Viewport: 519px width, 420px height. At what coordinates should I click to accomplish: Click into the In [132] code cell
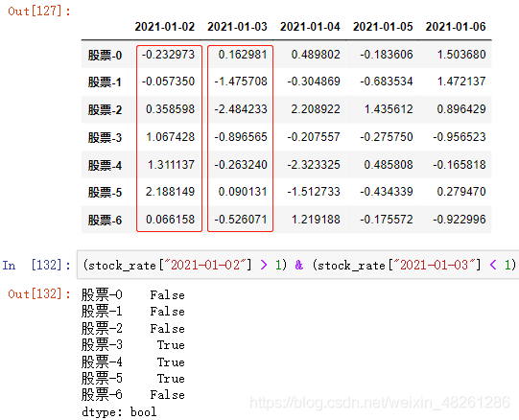coord(298,265)
